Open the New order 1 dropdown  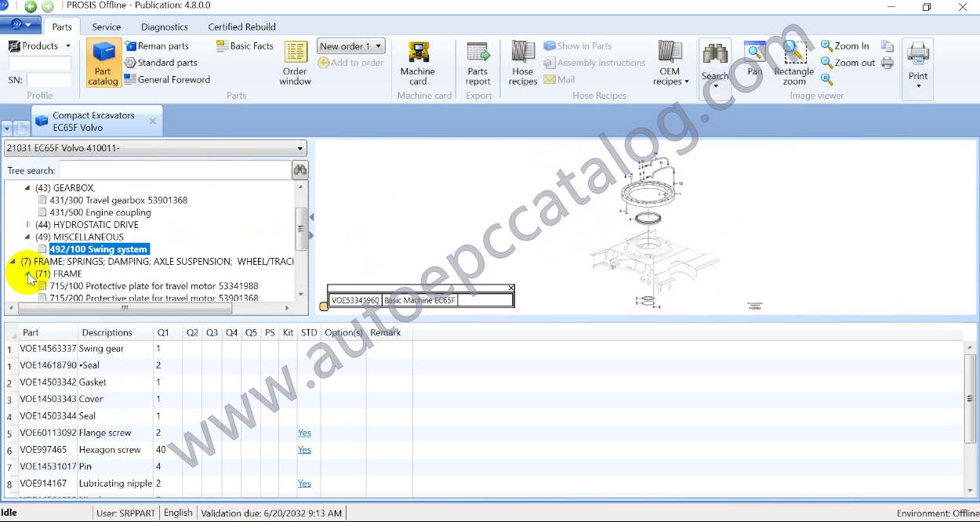coord(350,46)
